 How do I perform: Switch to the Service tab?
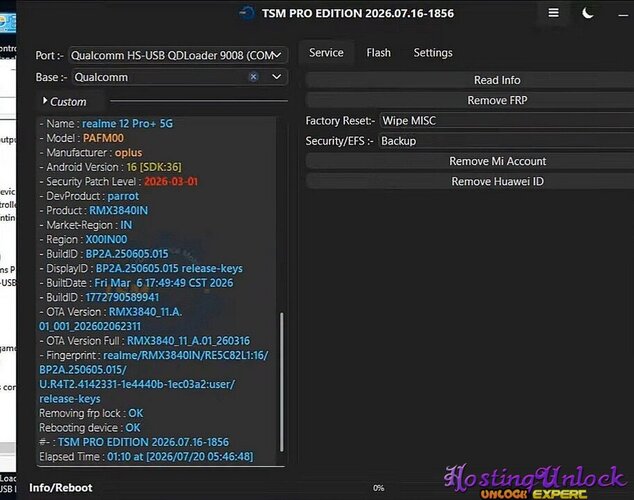tap(326, 53)
